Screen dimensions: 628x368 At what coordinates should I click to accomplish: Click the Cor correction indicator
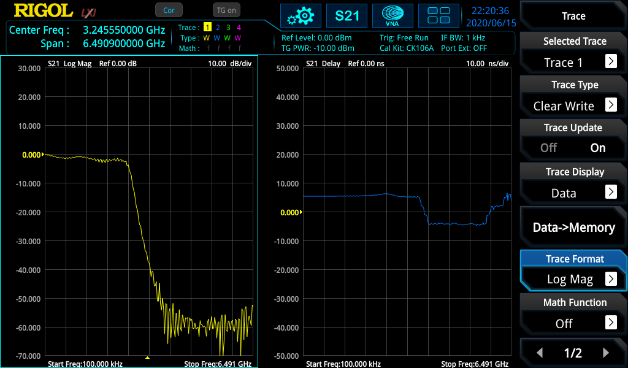click(169, 10)
